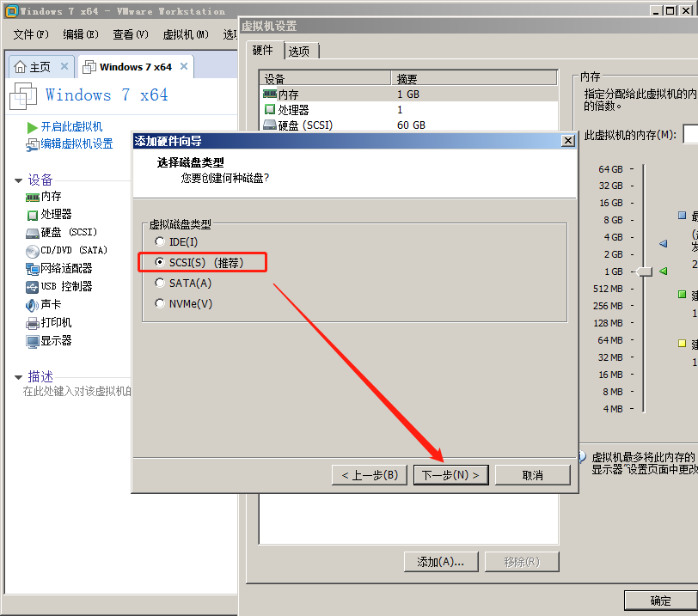Close the Windows 7 x64 tab
Screen dimensions: 698x616
(x=184, y=66)
